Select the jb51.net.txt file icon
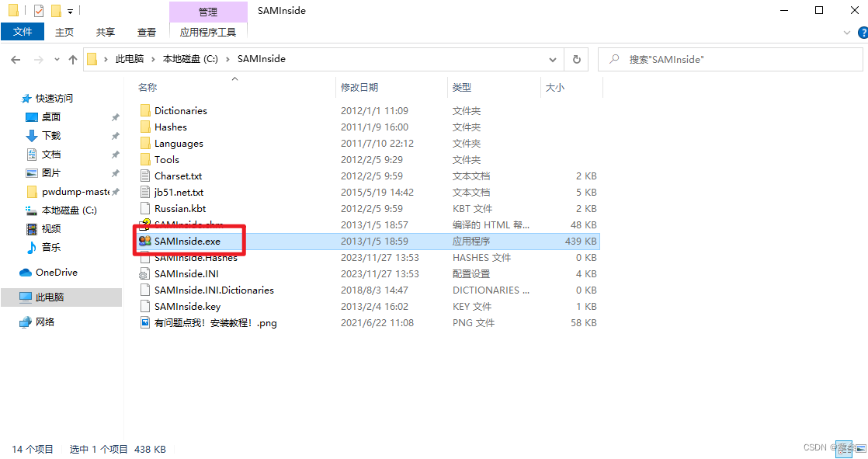The height and width of the screenshot is (459, 868). coord(145,192)
